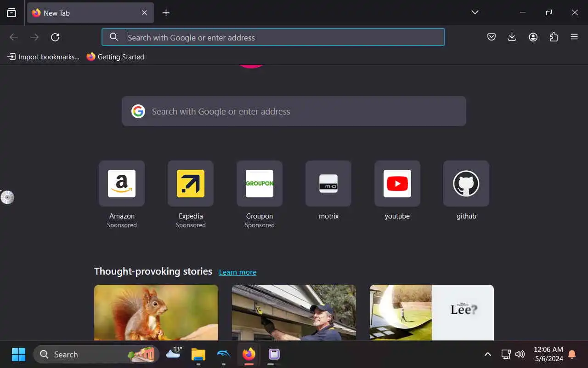This screenshot has height=368, width=588.
Task: Go forward one page
Action: coord(34,37)
